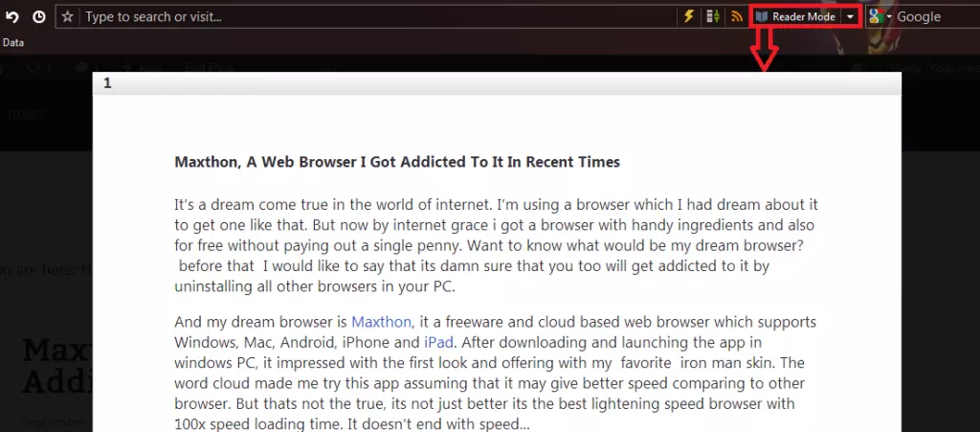980x432 pixels.
Task: Click the address bar field
Action: pyautogui.click(x=380, y=17)
